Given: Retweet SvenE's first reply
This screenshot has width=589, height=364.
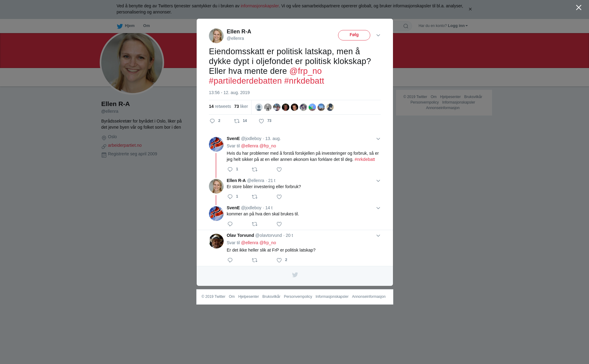Looking at the screenshot, I should point(255,170).
